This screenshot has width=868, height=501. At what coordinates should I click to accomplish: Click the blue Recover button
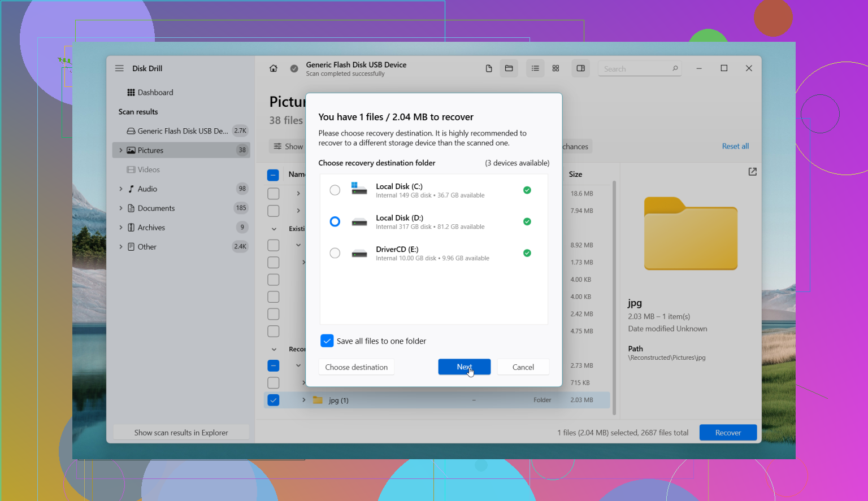pos(728,433)
